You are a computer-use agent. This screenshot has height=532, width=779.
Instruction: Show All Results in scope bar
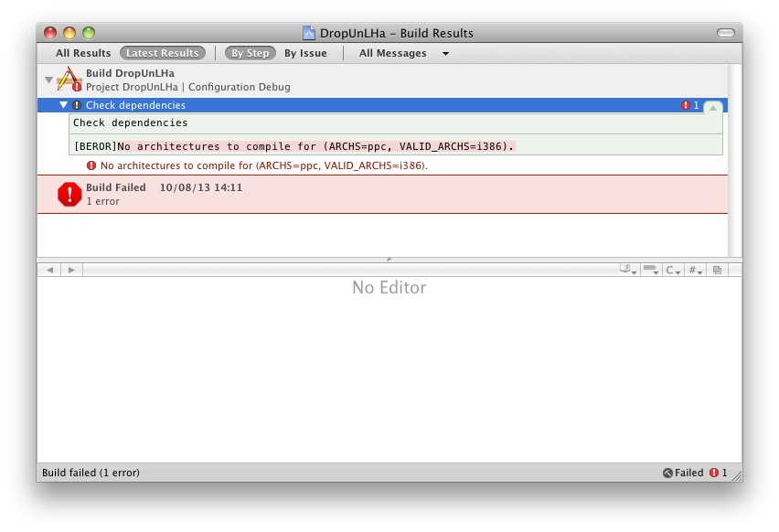click(83, 53)
